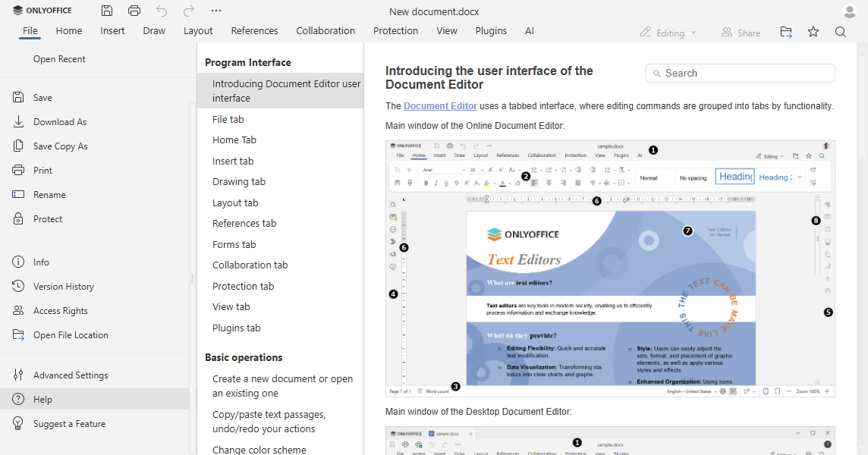Mark document as favorite with star icon
The width and height of the screenshot is (868, 455).
(813, 32)
